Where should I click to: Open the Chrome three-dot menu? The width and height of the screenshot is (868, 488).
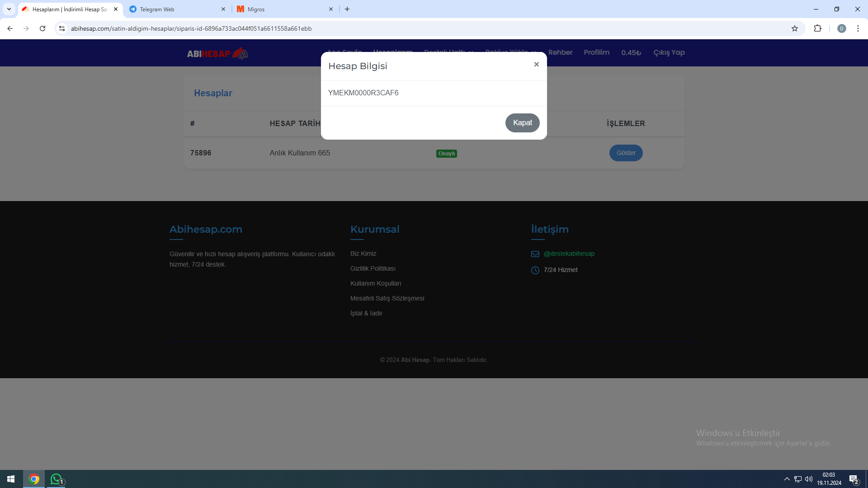pos(858,28)
